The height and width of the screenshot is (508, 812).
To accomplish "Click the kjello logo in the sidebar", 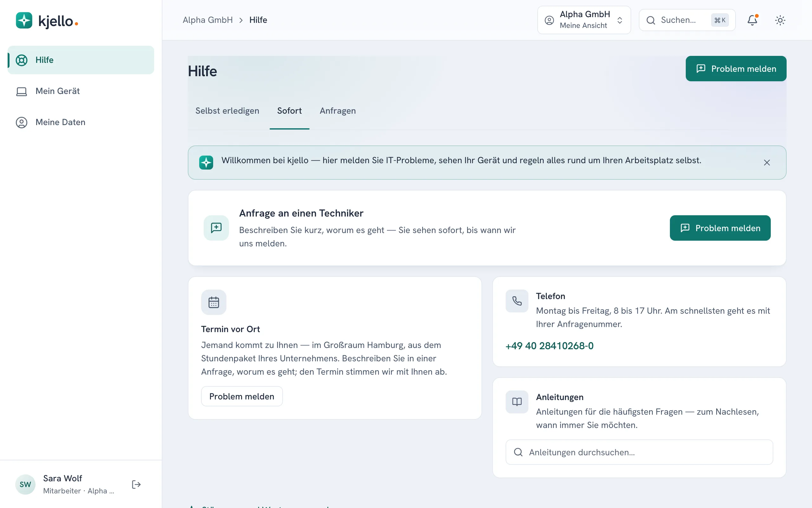I will 47,21.
